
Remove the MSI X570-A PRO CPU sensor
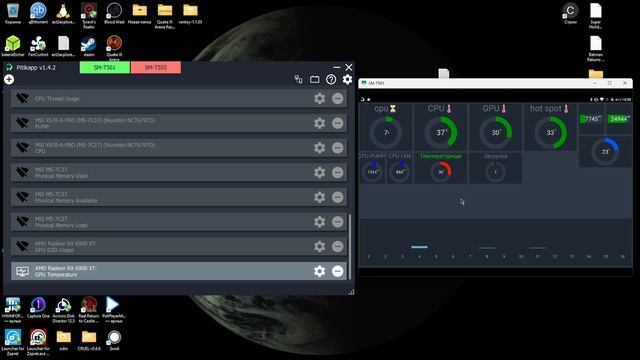coord(338,148)
